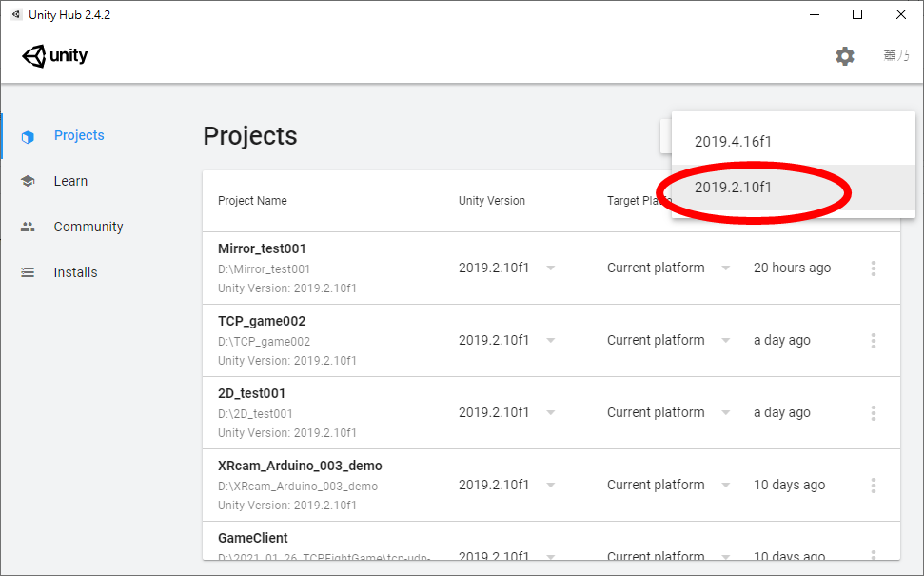Open the three-dot menu for 2D_test001
The width and height of the screenshot is (924, 576).
(x=874, y=412)
